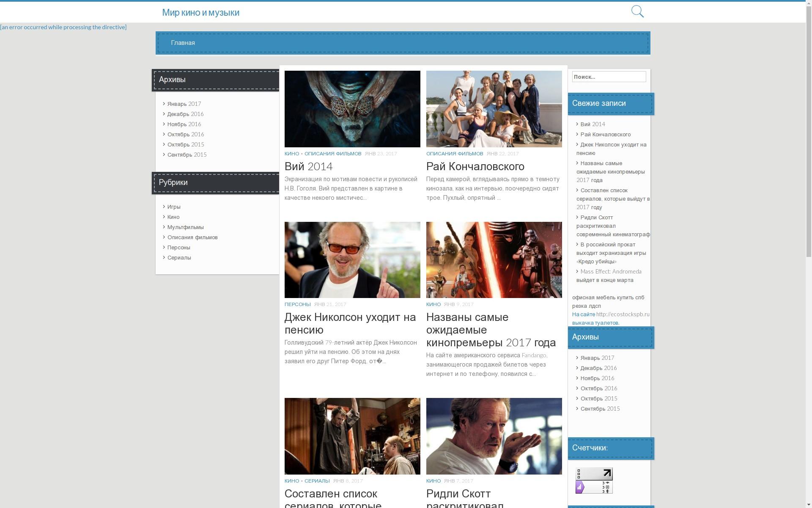
Task: Click ОПИСАНИЯ ФИЛЬМОВ tag under Вий image
Action: pyautogui.click(x=333, y=154)
